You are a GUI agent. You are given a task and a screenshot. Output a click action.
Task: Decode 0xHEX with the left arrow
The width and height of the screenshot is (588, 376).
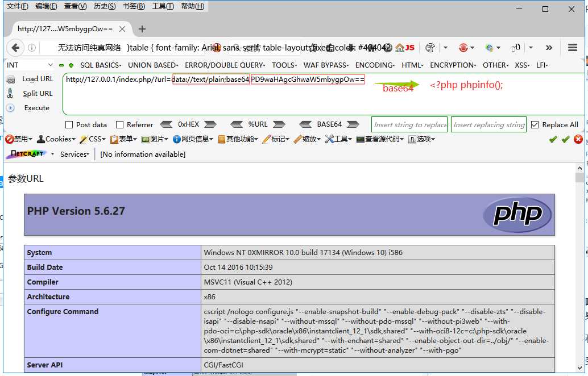tap(166, 124)
